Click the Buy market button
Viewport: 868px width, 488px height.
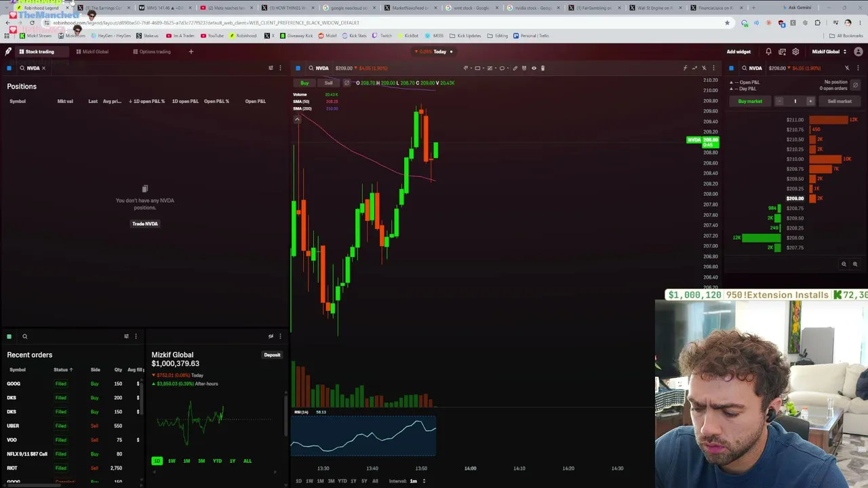(x=750, y=101)
